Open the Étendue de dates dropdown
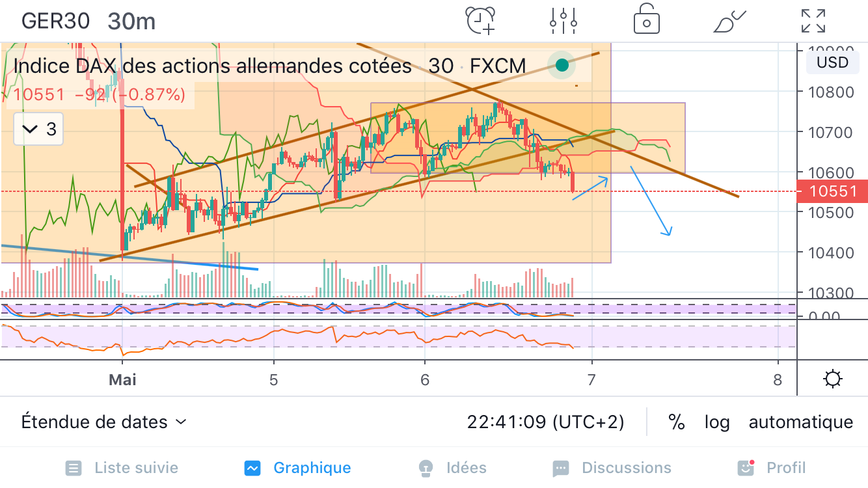 [x=104, y=422]
